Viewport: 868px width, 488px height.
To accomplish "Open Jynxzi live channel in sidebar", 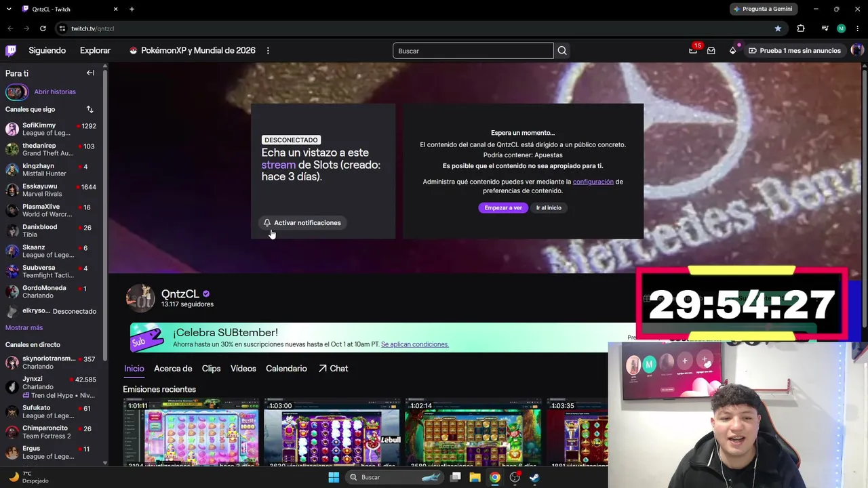I will coord(52,387).
